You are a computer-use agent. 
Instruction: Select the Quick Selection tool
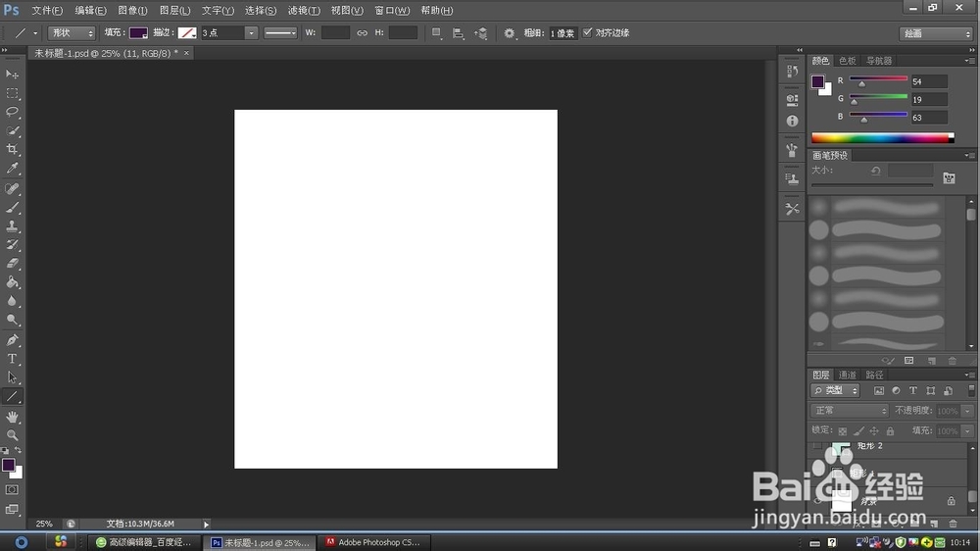coord(12,130)
